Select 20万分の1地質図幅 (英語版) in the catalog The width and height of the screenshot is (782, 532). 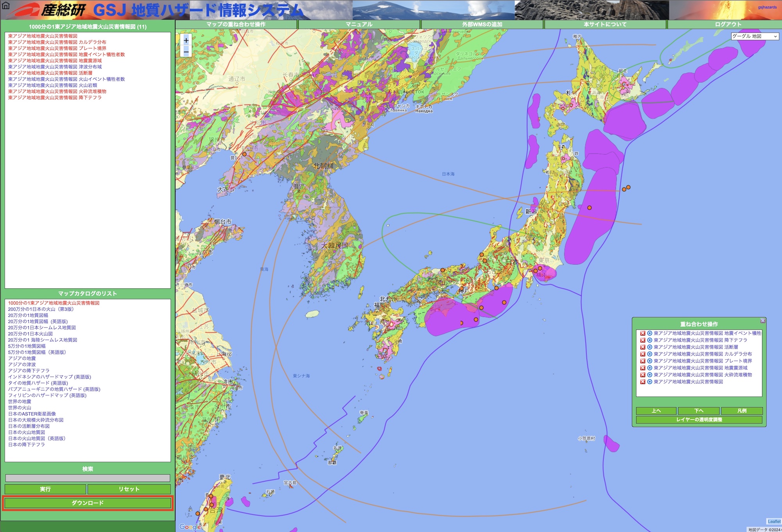point(38,322)
